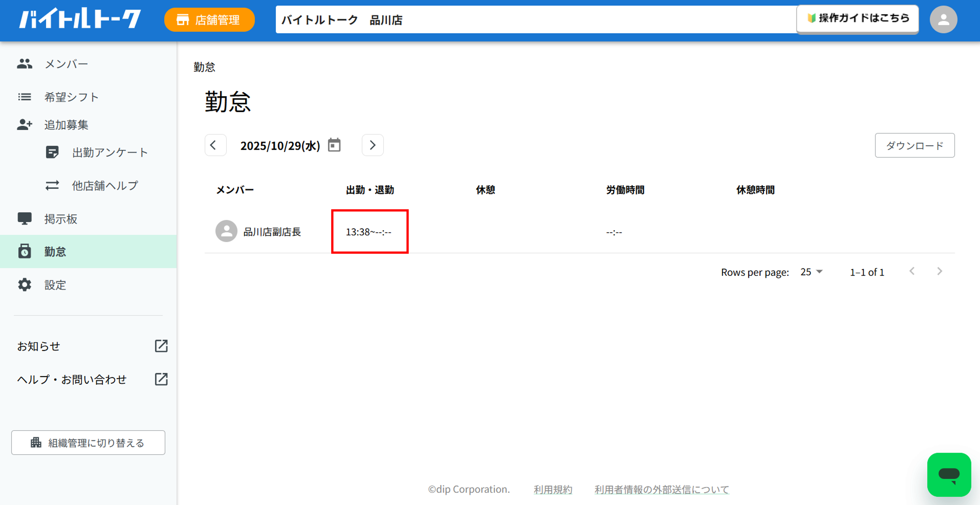Click external-link icon next to ヘルプ・お問い合わせ

(161, 379)
